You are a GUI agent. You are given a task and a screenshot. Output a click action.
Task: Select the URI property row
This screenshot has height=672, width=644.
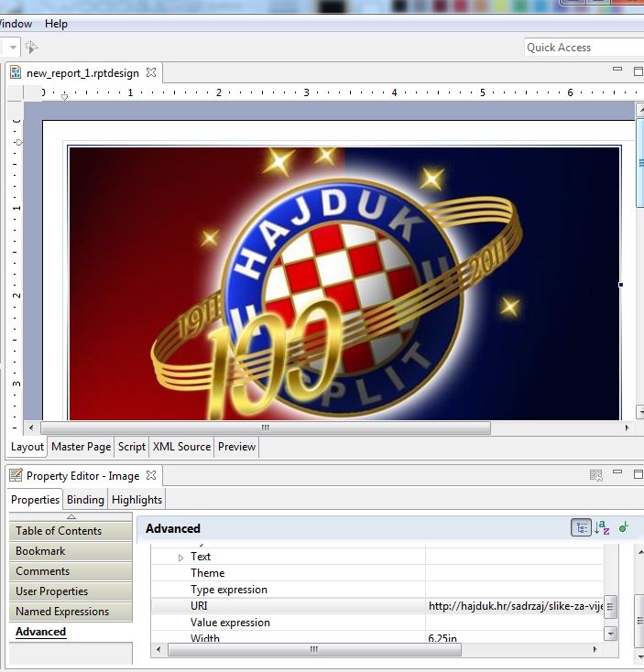click(377, 606)
